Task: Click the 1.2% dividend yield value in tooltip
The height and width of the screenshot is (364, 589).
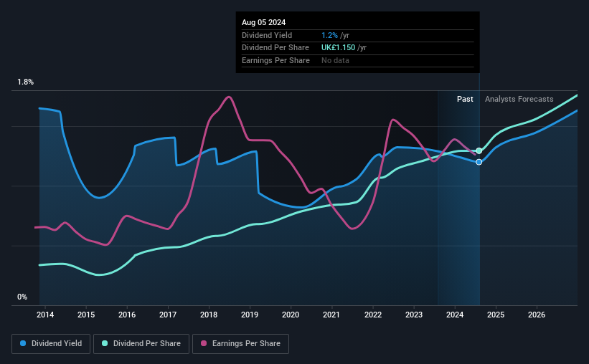Action: point(329,35)
